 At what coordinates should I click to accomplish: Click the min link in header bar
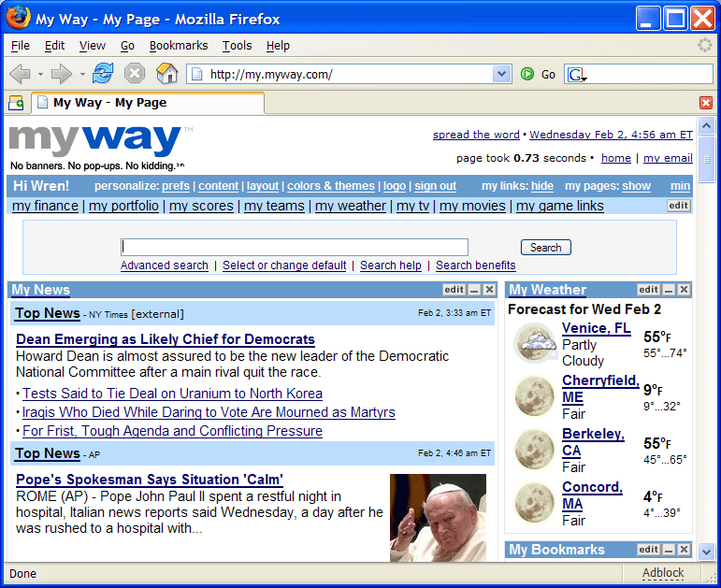point(680,186)
